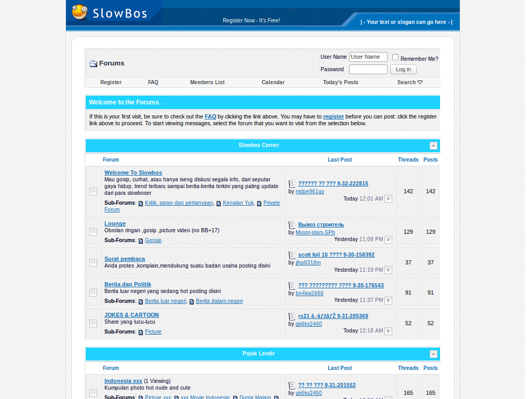Open the Surat pembaca forum
Viewport: 532px width, 399px height.
coord(125,259)
